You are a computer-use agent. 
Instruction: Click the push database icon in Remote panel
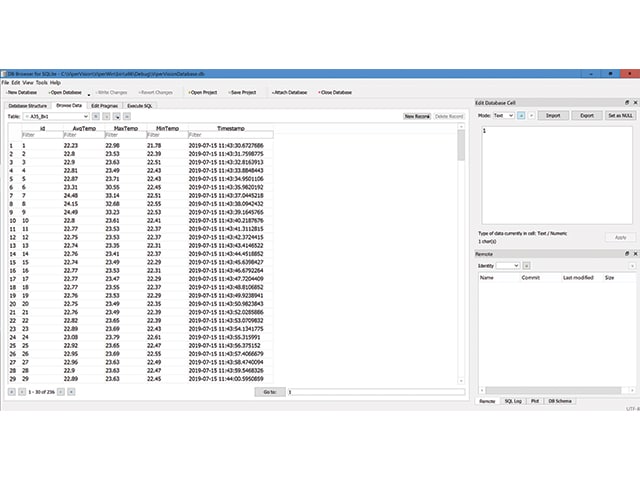pos(632,266)
